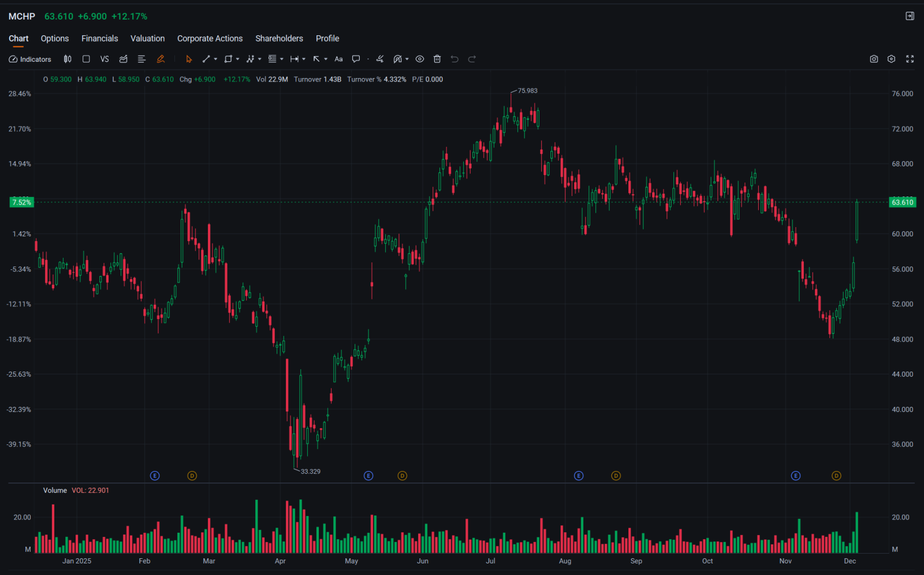924x575 pixels.
Task: Open the Corporate Actions tab
Action: (x=210, y=38)
